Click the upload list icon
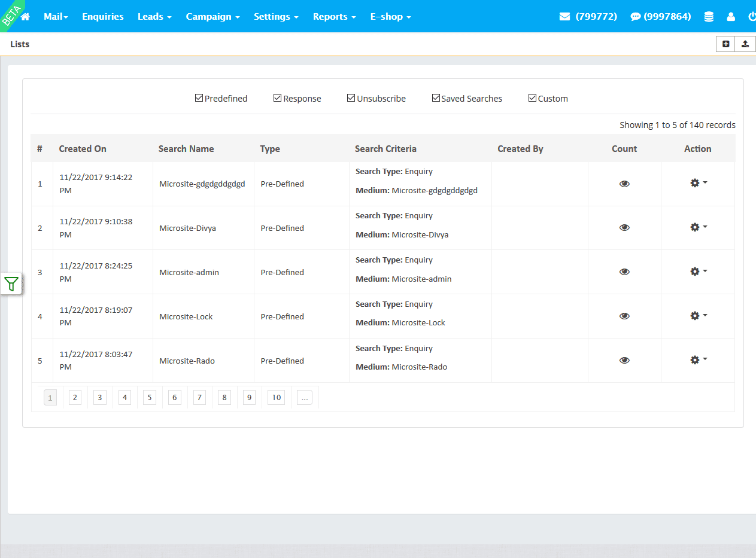 tap(745, 44)
